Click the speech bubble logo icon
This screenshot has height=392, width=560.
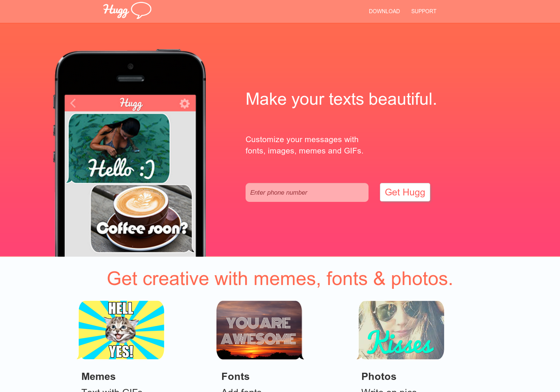(x=141, y=10)
